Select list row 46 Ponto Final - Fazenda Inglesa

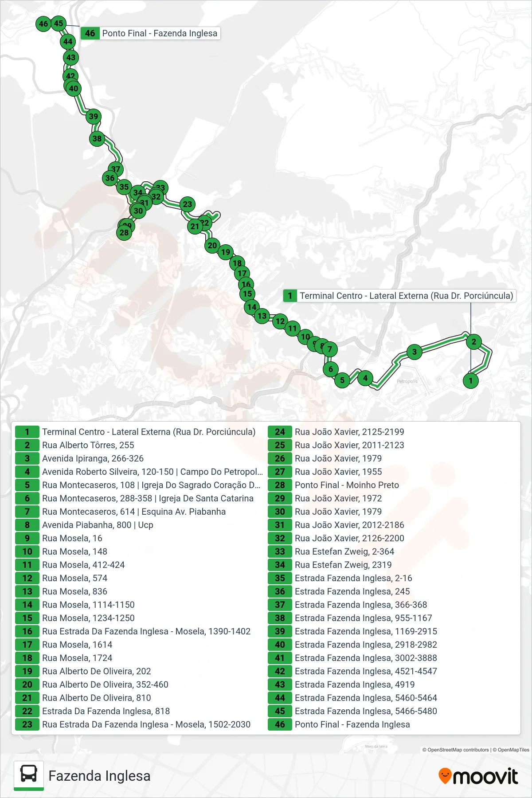point(392,724)
